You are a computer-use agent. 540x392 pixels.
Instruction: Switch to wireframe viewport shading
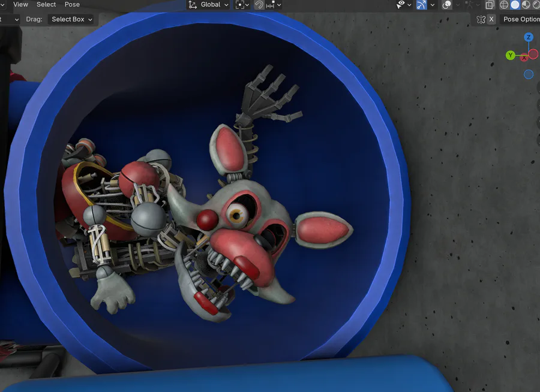[x=504, y=4]
